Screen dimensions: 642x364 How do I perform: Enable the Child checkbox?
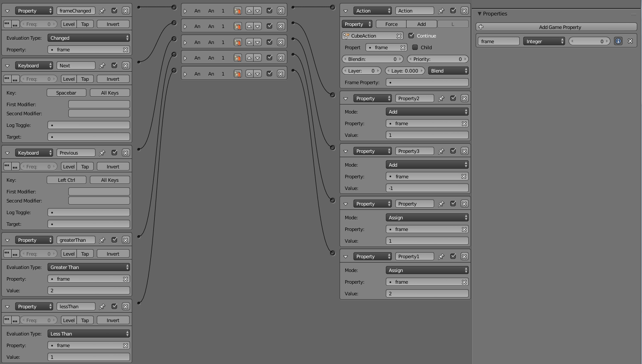pos(415,47)
